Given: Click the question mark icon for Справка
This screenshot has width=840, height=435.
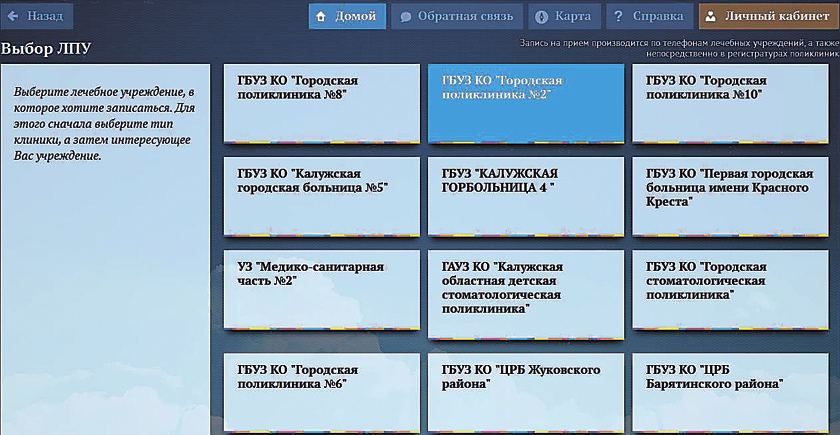Looking at the screenshot, I should pyautogui.click(x=619, y=17).
